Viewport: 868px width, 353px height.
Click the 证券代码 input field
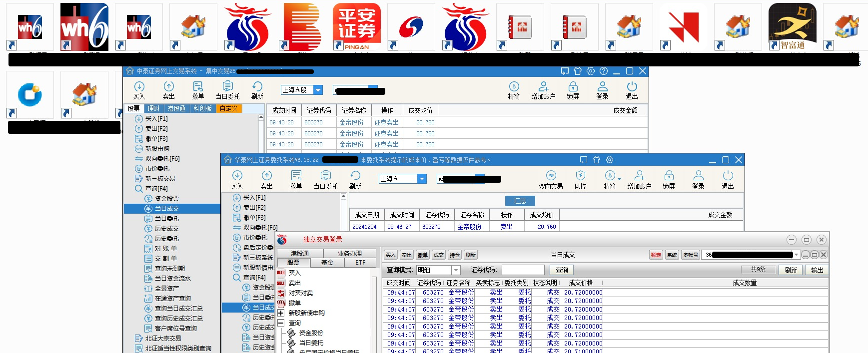pyautogui.click(x=523, y=270)
